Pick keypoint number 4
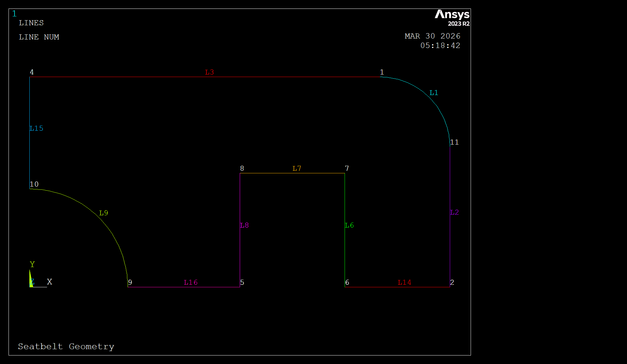Screen dimensions: 627x364 [x=32, y=72]
